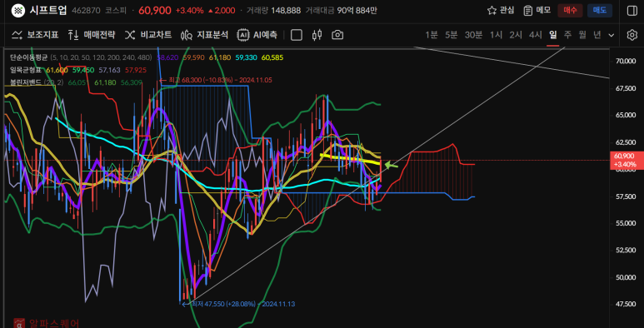Click the 단순이동평균 indicator label
Viewport: 644px width, 328px height.
point(29,57)
